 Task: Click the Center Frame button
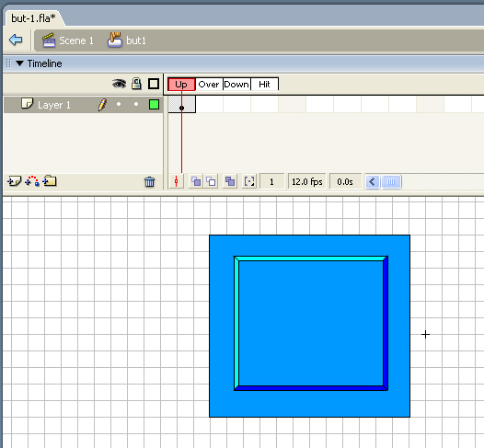click(x=177, y=181)
